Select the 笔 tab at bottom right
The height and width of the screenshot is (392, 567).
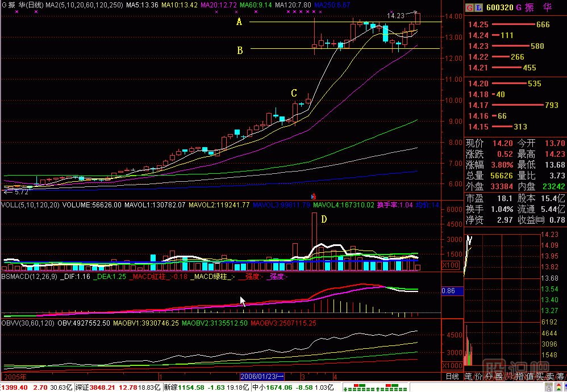pyautogui.click(x=468, y=376)
